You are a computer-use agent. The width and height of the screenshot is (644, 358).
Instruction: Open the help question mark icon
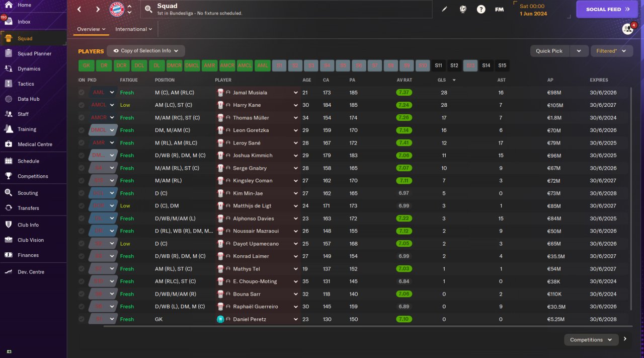481,9
